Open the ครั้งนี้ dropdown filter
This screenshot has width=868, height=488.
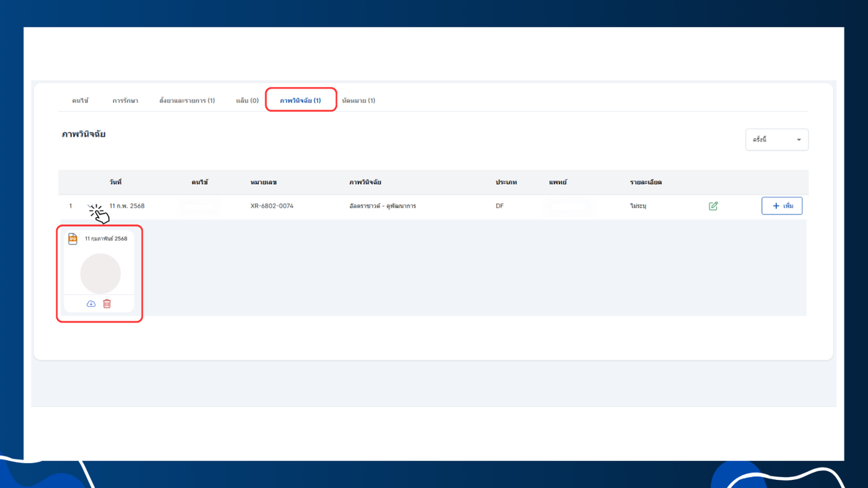[776, 140]
